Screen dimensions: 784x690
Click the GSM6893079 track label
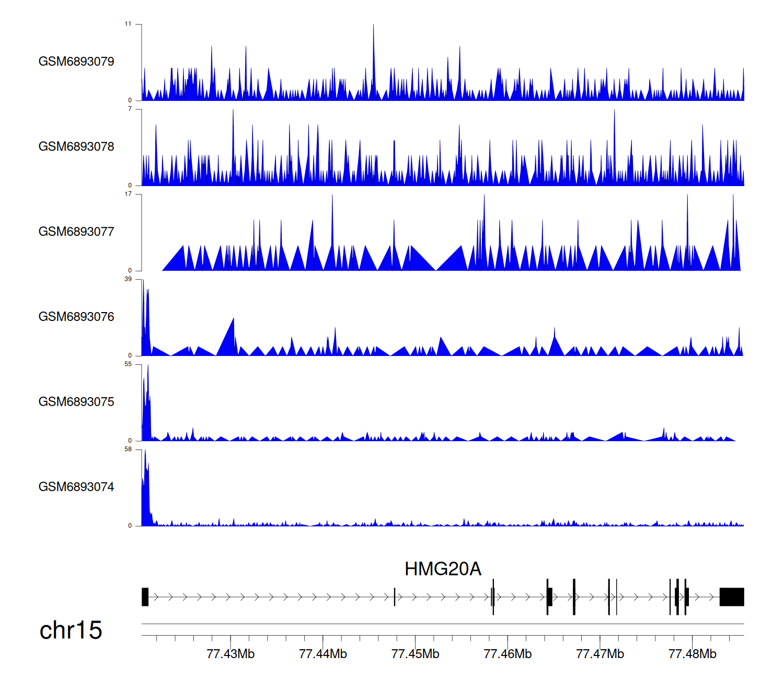pos(76,62)
